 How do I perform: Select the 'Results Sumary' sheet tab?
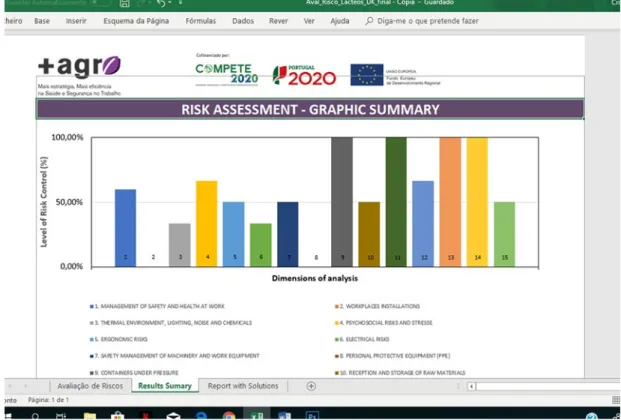coord(165,386)
